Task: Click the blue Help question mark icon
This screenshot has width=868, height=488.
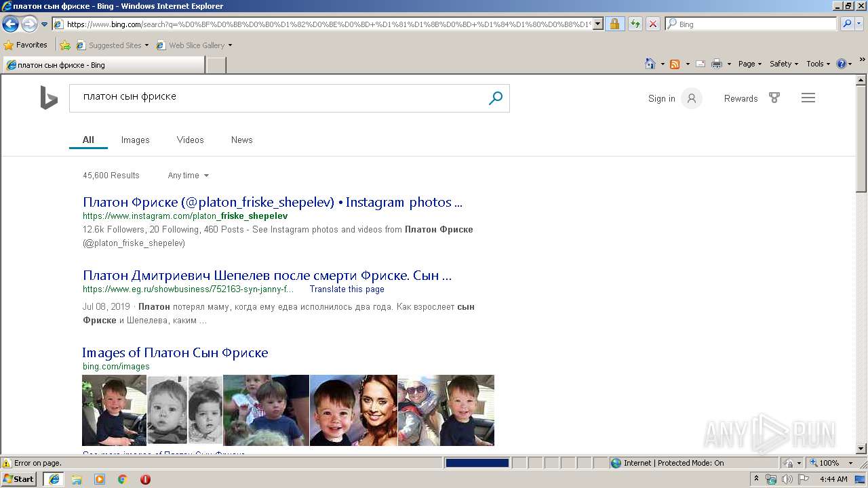Action: pos(842,64)
